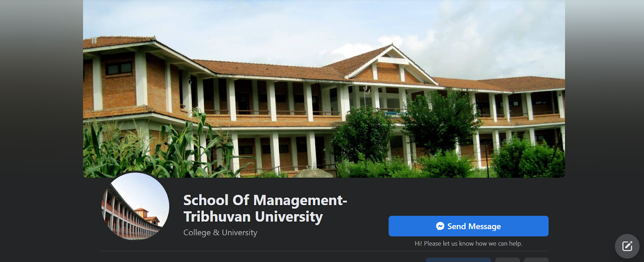The height and width of the screenshot is (262, 644).
Task: Click the tall green tree in front of building
Action: click(441, 121)
